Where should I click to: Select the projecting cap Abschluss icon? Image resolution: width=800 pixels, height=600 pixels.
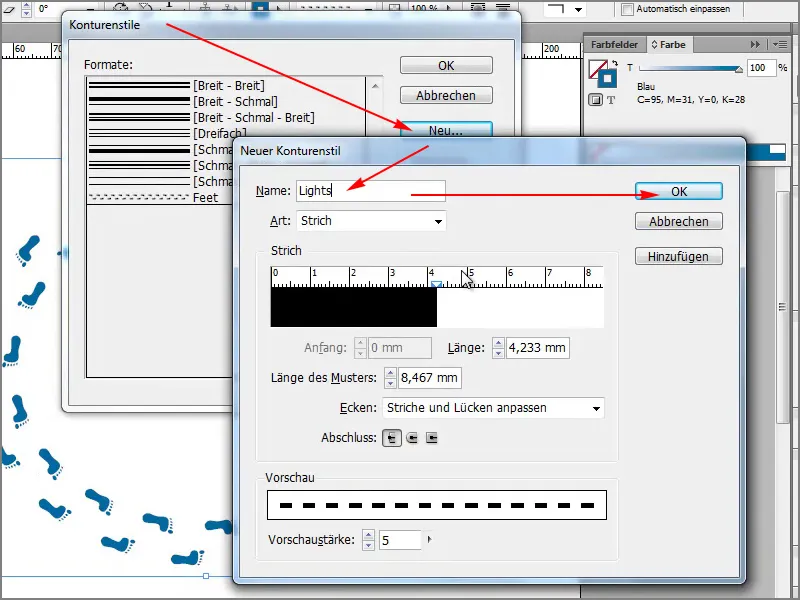[432, 438]
